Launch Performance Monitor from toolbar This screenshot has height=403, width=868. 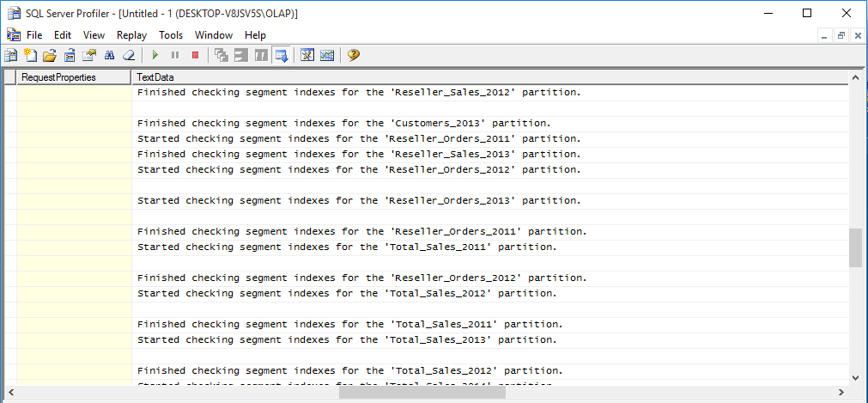click(x=327, y=56)
